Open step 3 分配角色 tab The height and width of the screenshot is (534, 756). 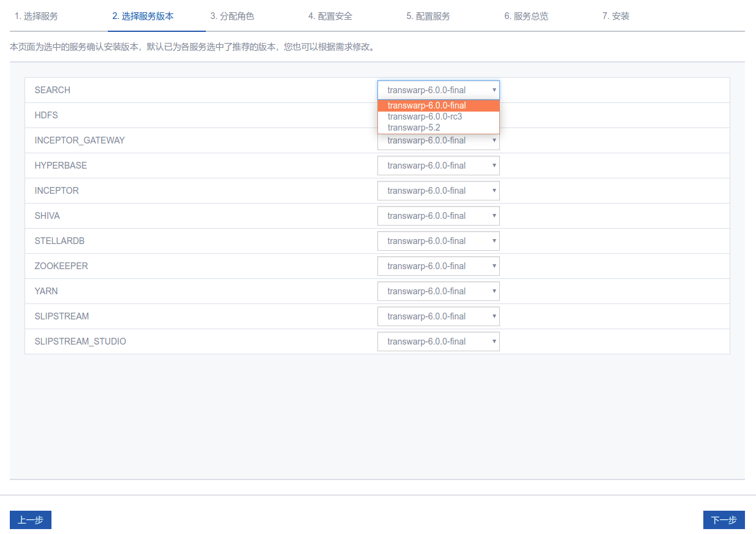coord(232,16)
